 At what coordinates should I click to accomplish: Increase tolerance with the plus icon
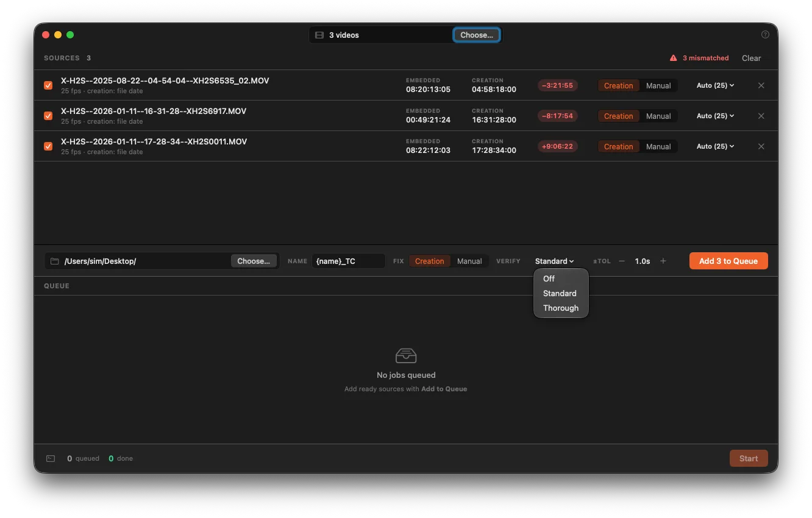(x=663, y=261)
